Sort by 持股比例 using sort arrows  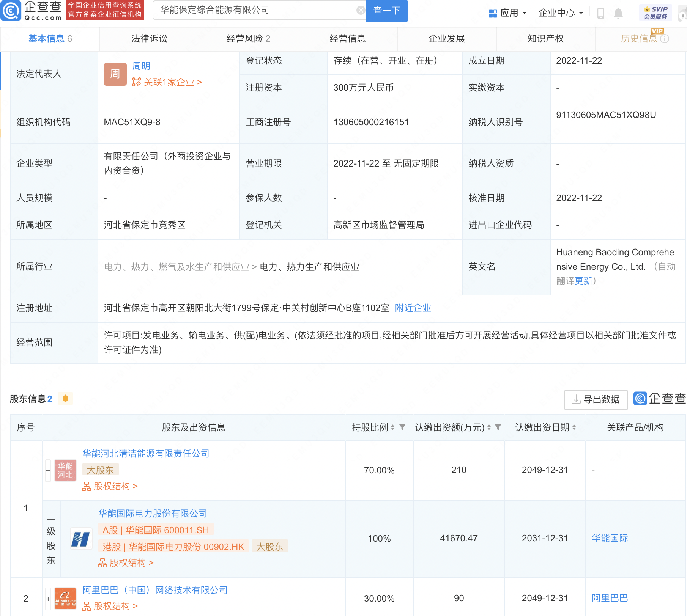393,427
